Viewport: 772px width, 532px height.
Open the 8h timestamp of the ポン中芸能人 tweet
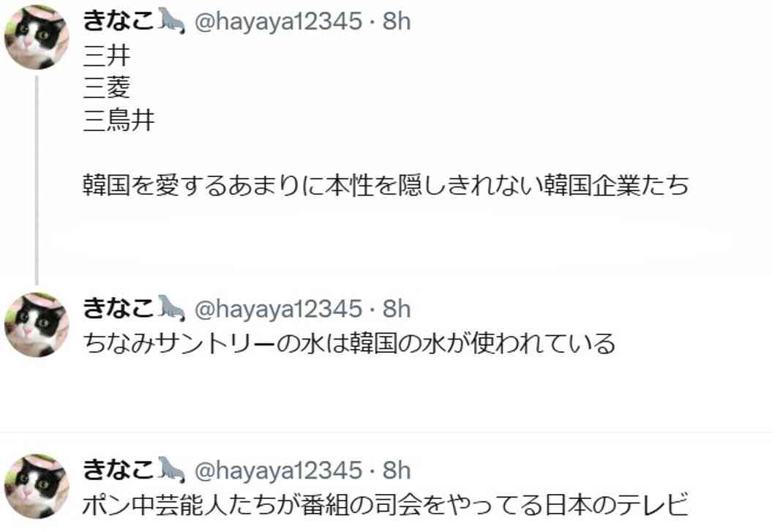pos(397,470)
